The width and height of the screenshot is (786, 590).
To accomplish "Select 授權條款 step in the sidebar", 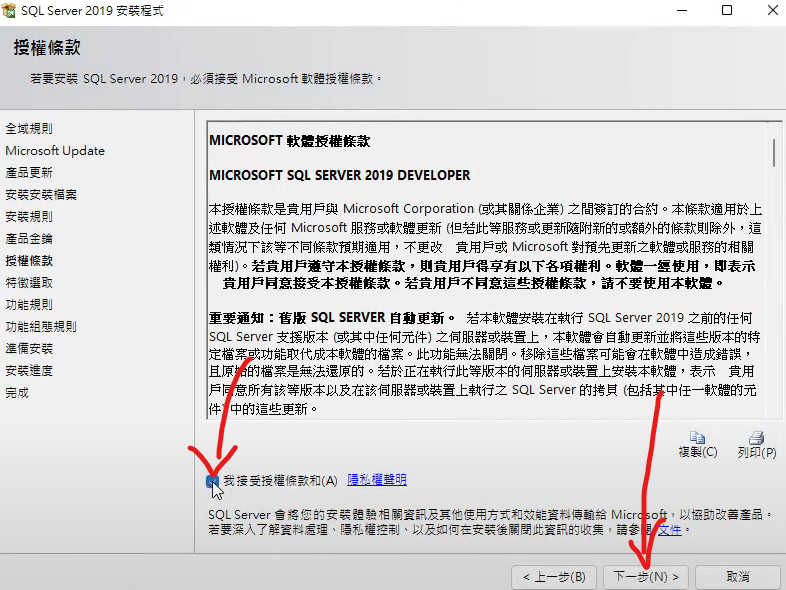I will pos(29,261).
